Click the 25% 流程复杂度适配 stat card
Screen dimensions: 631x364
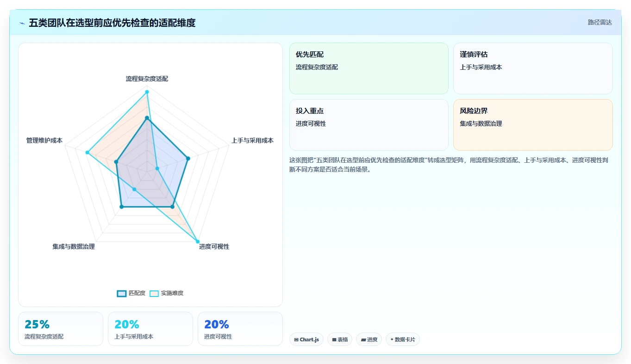(x=61, y=329)
